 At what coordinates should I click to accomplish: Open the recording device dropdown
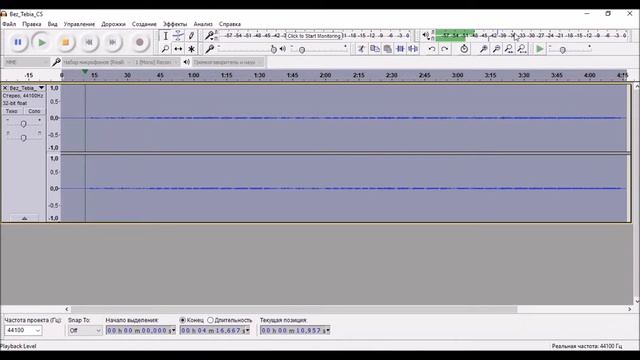pos(97,62)
